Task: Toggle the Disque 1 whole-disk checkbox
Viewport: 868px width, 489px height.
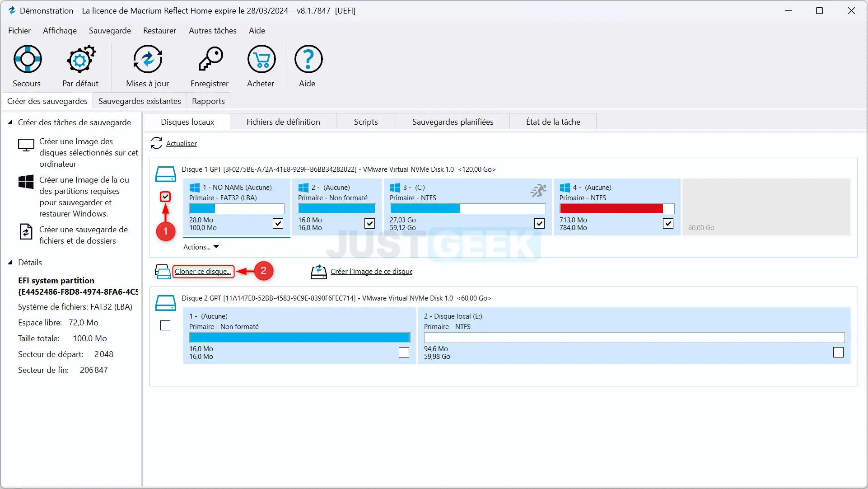Action: (x=165, y=197)
